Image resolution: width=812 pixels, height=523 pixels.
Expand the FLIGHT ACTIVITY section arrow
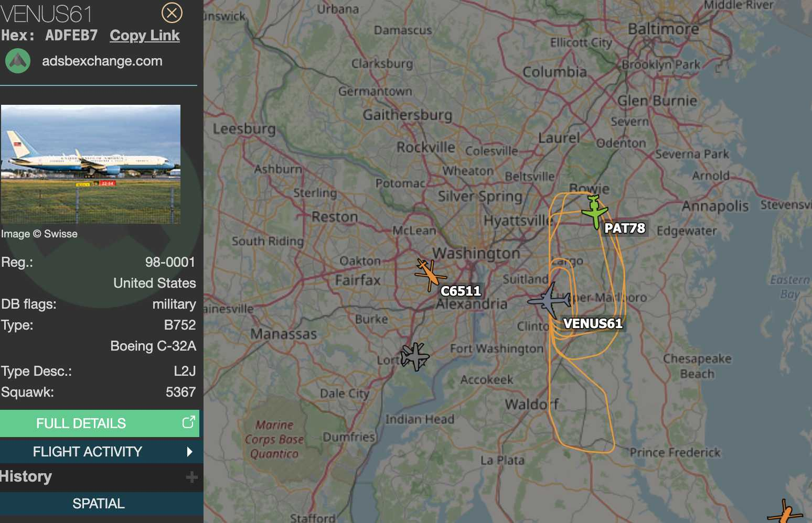pyautogui.click(x=189, y=452)
